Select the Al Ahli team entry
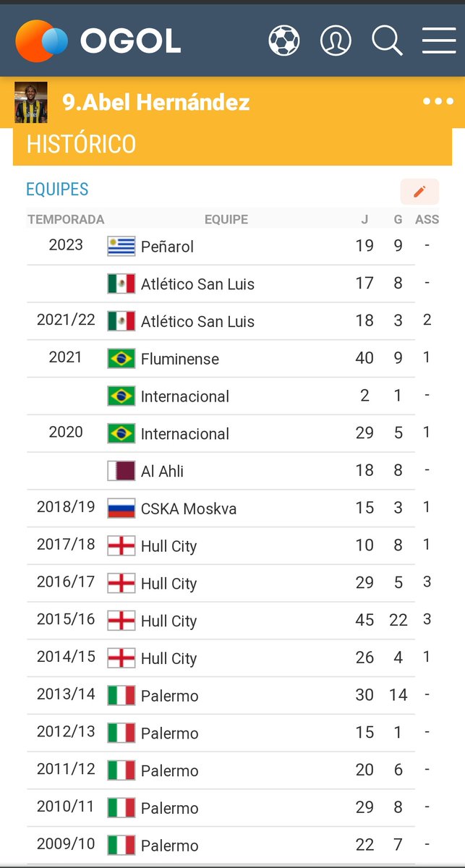 (x=162, y=472)
